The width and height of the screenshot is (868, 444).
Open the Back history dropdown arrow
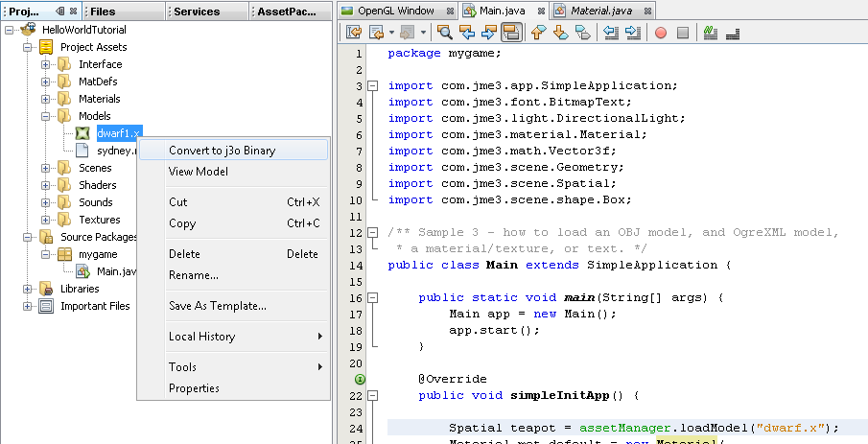391,33
